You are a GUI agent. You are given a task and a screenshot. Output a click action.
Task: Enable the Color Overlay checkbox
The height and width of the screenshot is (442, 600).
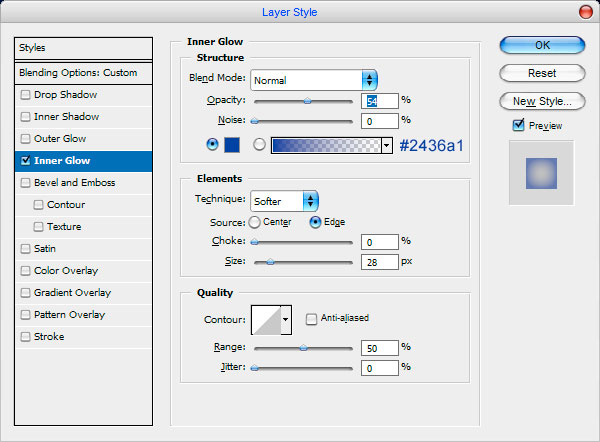(25, 271)
